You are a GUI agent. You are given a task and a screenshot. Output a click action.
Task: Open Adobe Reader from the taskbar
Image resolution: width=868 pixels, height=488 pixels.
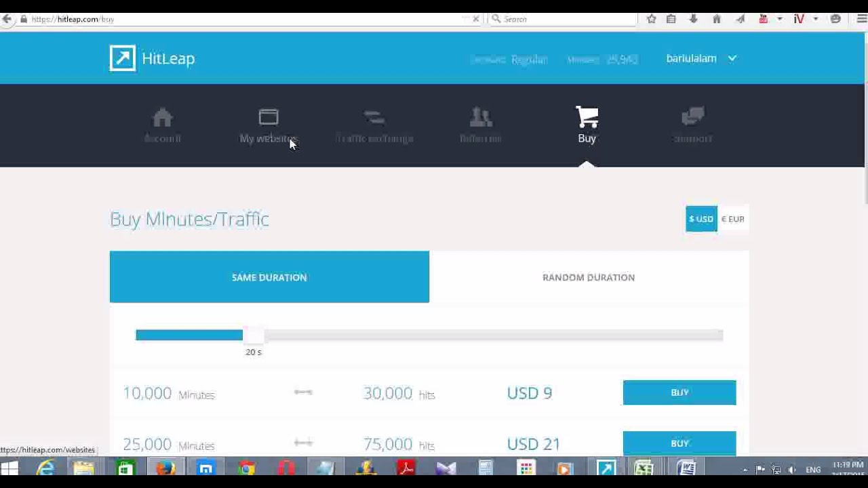pyautogui.click(x=406, y=469)
